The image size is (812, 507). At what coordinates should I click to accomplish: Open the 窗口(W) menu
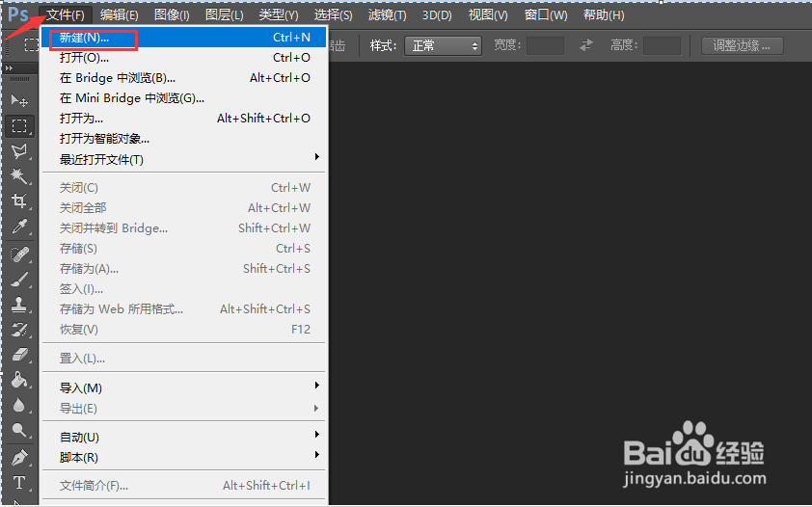pyautogui.click(x=546, y=15)
